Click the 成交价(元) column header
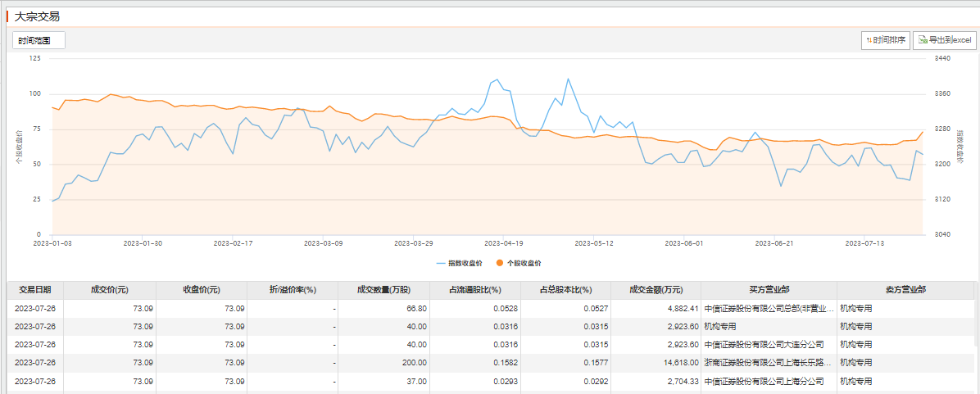980x394 pixels. click(x=109, y=290)
